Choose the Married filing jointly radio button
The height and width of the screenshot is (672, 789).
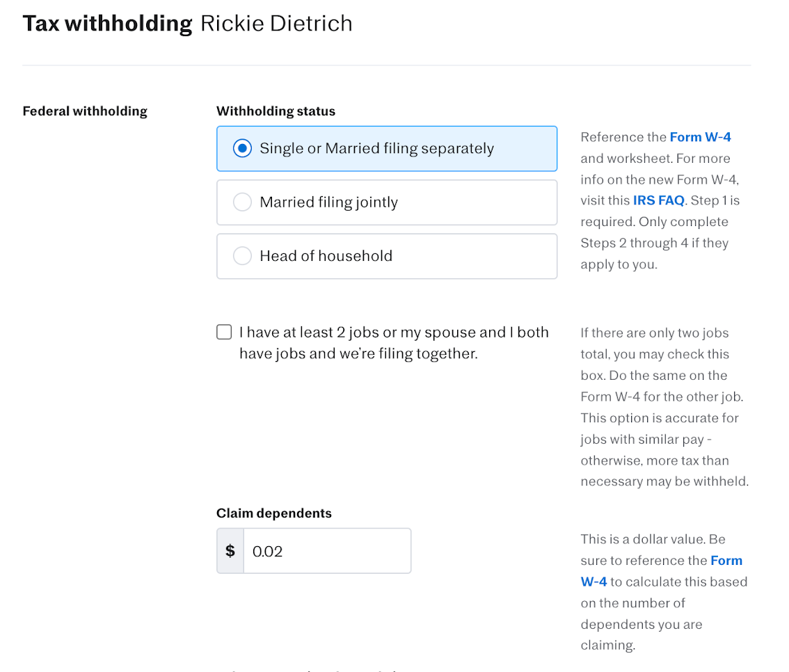(242, 202)
